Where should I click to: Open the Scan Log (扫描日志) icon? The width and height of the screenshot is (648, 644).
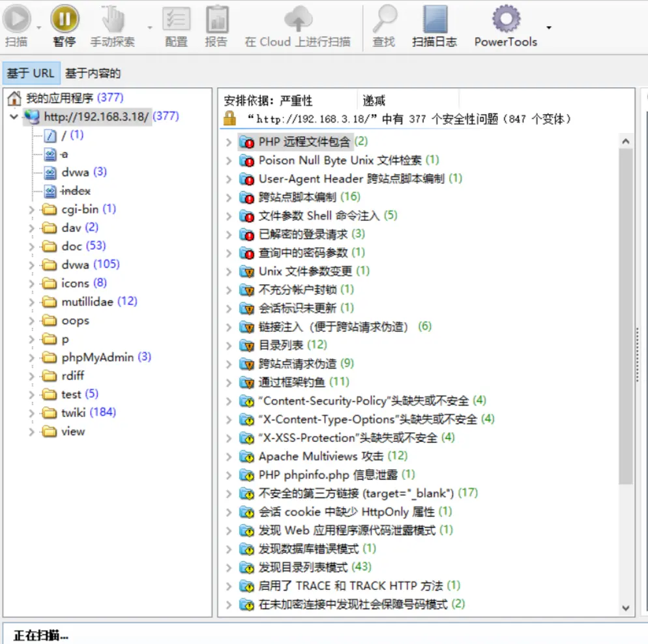tap(435, 19)
